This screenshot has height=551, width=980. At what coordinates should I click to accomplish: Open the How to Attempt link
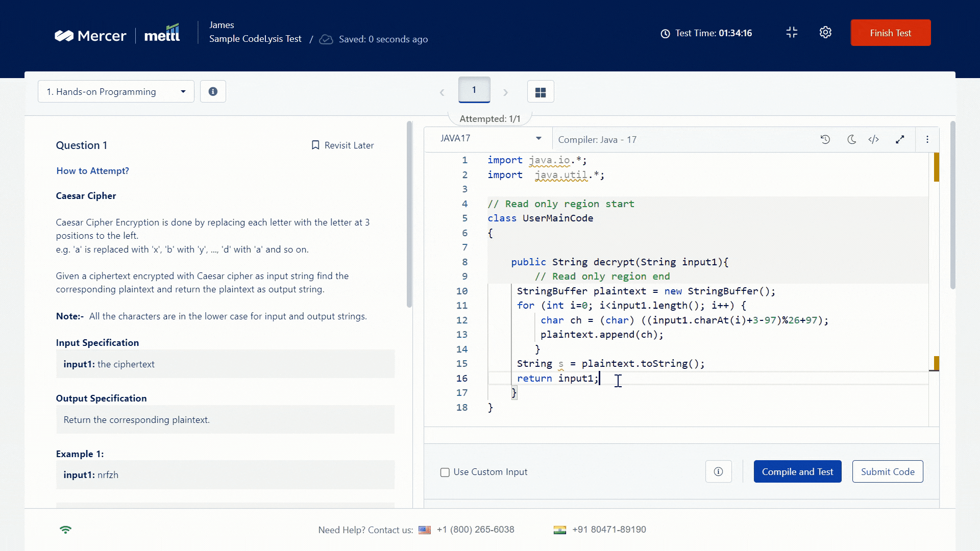(92, 171)
